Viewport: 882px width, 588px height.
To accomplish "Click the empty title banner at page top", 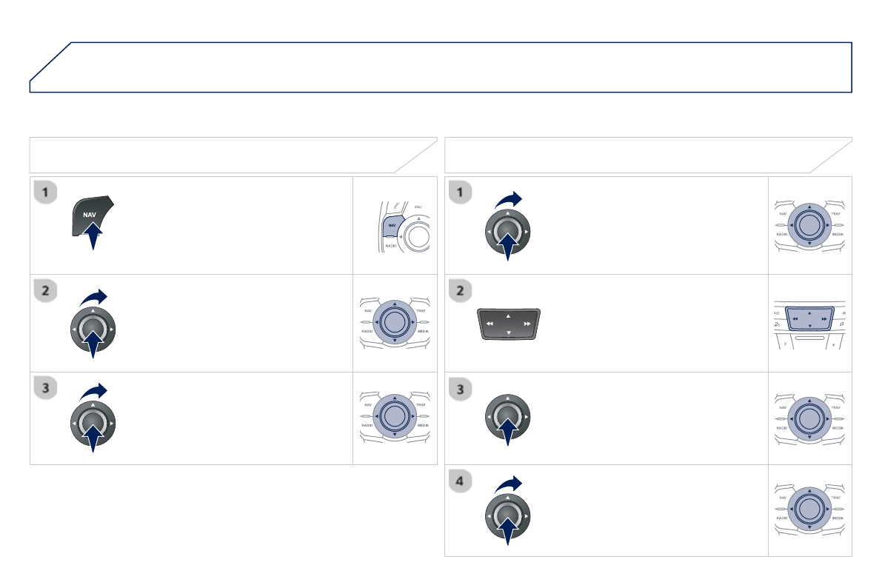I will click(441, 67).
